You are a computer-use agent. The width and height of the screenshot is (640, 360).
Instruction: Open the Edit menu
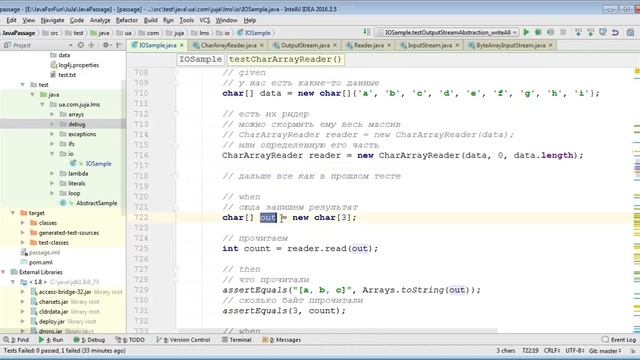click(x=11, y=20)
